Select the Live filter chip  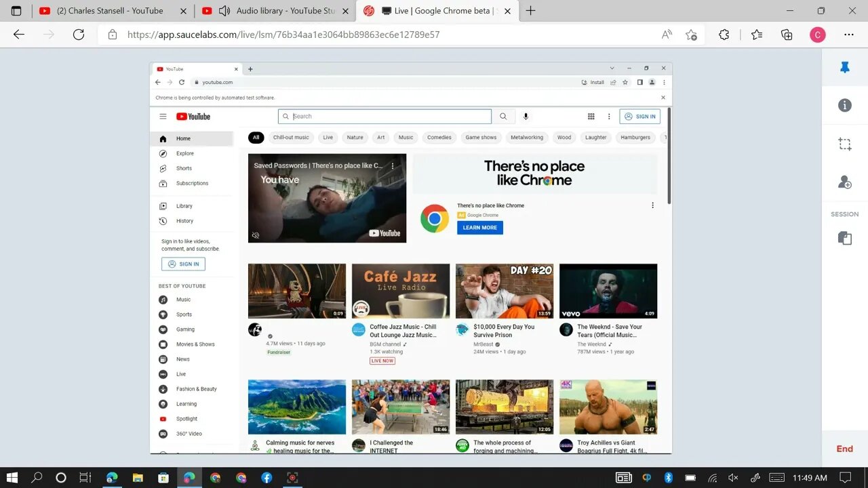[328, 138]
